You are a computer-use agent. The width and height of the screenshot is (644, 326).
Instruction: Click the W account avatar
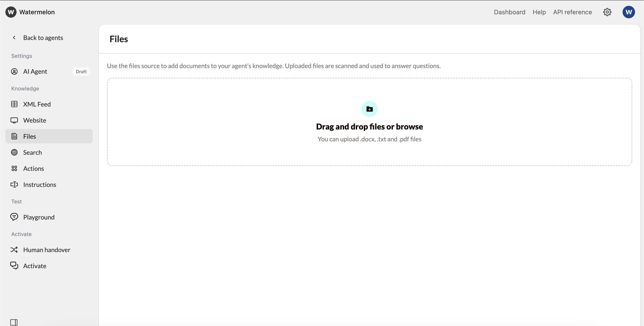[629, 12]
